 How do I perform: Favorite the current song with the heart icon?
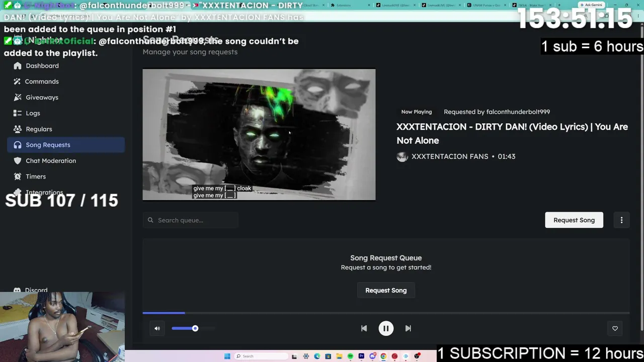pos(615,328)
